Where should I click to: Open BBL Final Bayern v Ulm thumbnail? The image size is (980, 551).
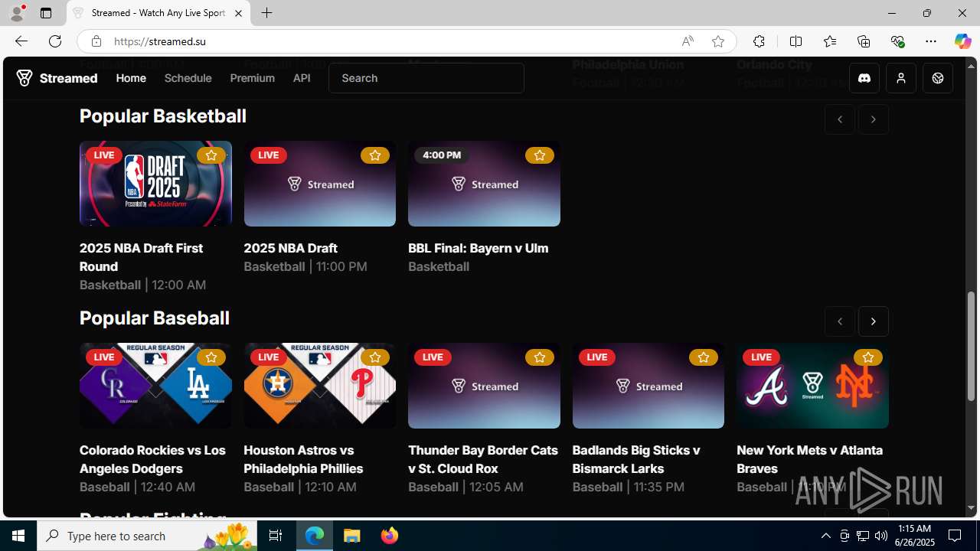[x=484, y=184]
